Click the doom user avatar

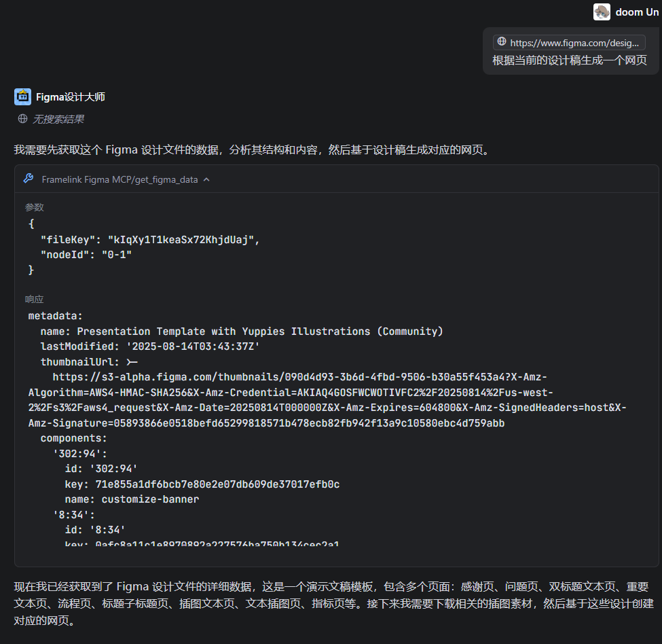point(602,12)
